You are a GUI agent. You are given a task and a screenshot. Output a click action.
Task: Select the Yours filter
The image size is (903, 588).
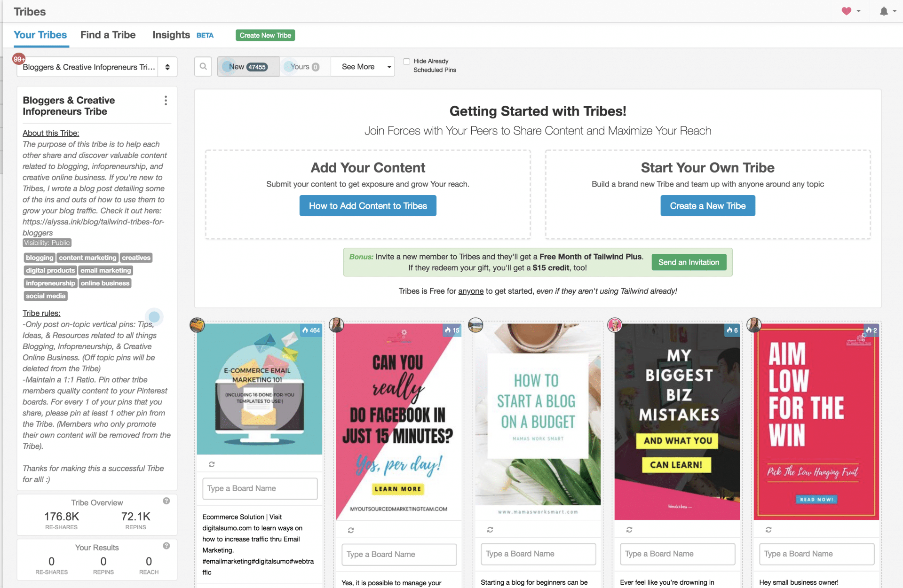tap(305, 67)
